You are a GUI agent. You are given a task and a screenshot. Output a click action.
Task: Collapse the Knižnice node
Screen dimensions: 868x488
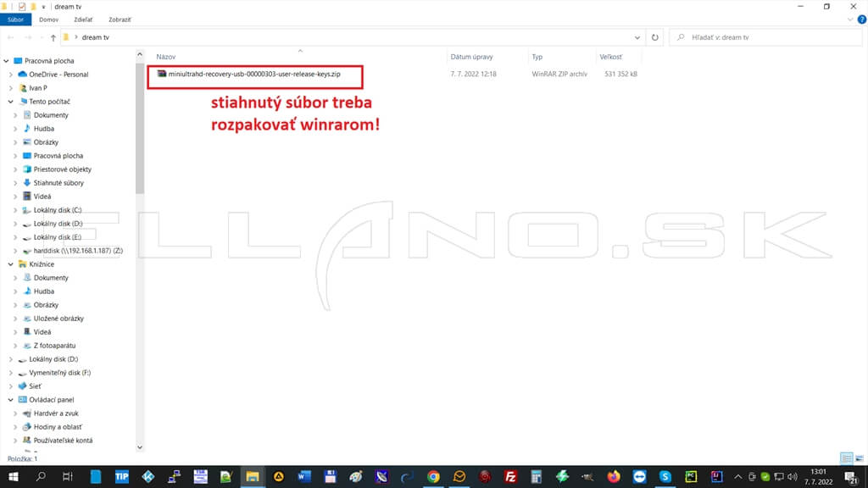(x=10, y=264)
